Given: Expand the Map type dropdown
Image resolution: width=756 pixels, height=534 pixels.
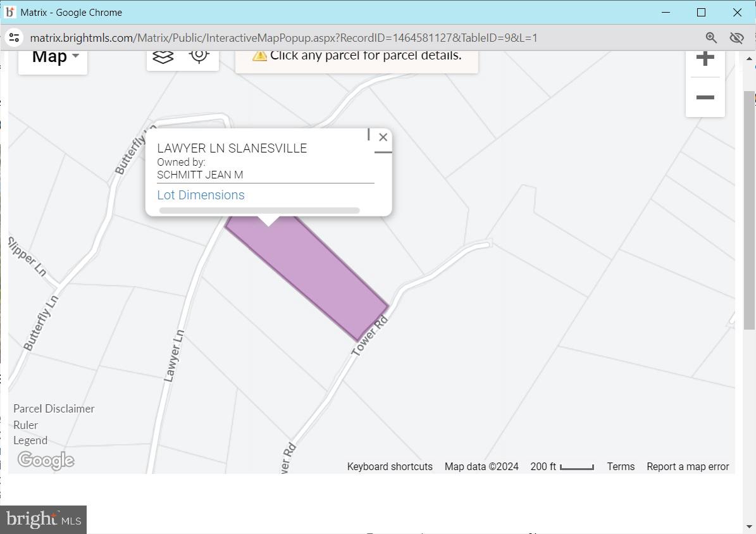Looking at the screenshot, I should click(x=55, y=56).
